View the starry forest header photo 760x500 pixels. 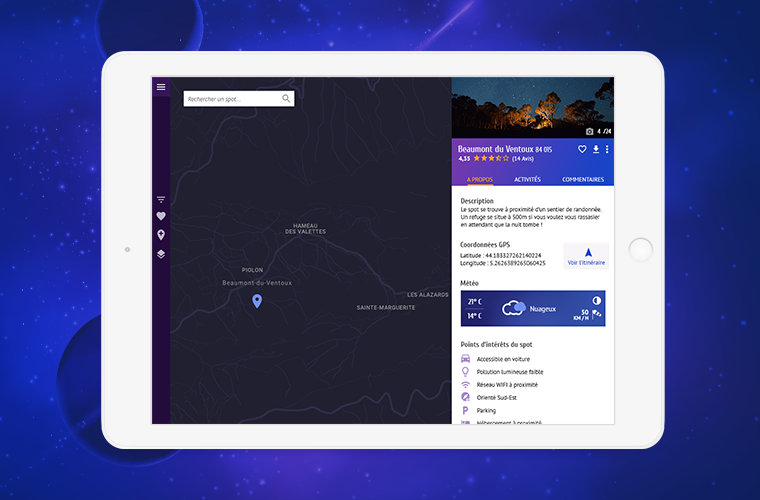coord(533,108)
